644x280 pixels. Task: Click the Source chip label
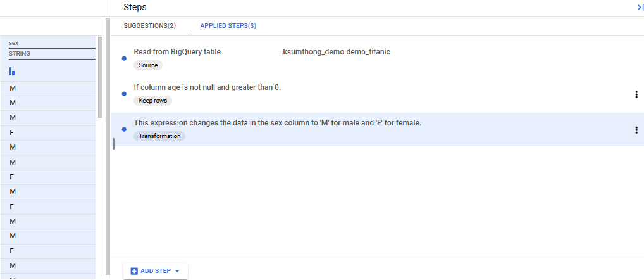[148, 65]
